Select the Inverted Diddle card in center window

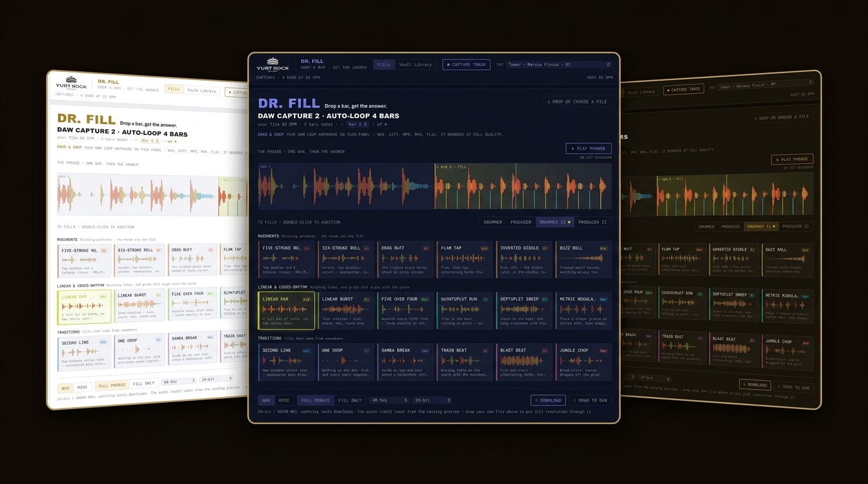524,260
